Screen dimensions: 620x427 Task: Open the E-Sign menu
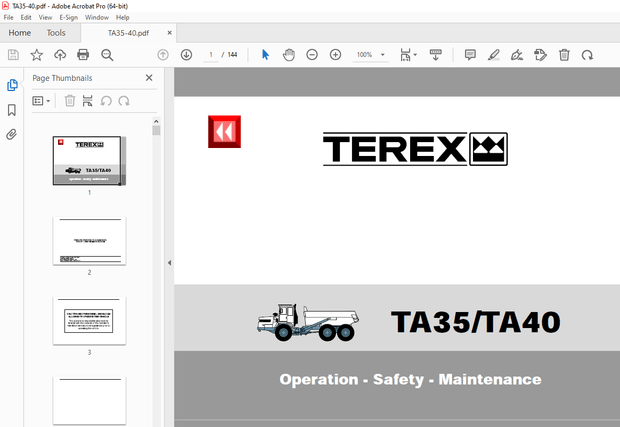[x=68, y=17]
